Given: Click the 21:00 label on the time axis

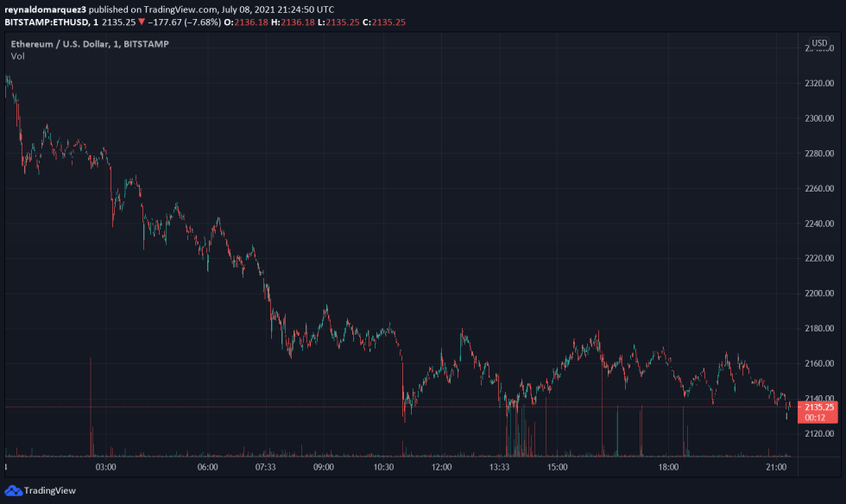Looking at the screenshot, I should tap(775, 467).
